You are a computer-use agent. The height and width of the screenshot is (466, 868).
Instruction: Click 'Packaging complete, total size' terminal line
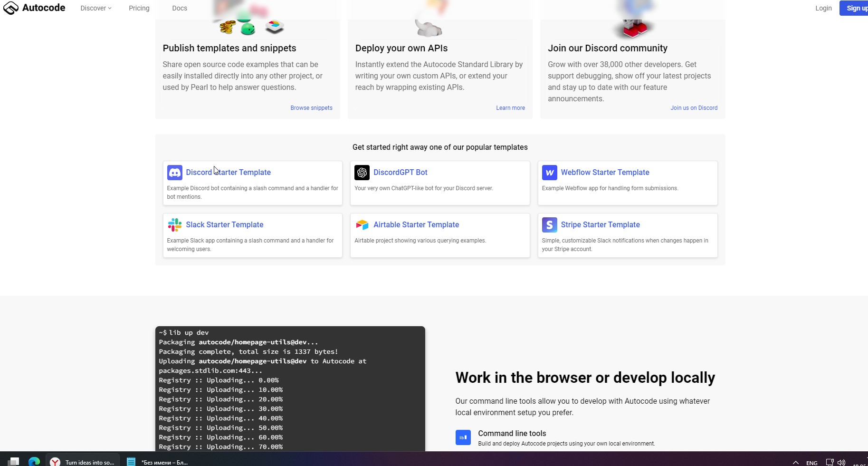248,351
